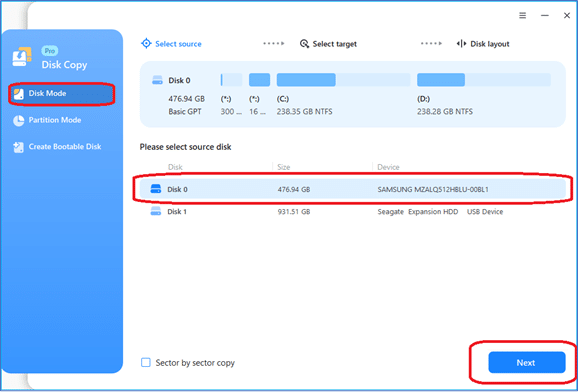Click the Disk layout icon
This screenshot has height=392, width=578.
[462, 44]
